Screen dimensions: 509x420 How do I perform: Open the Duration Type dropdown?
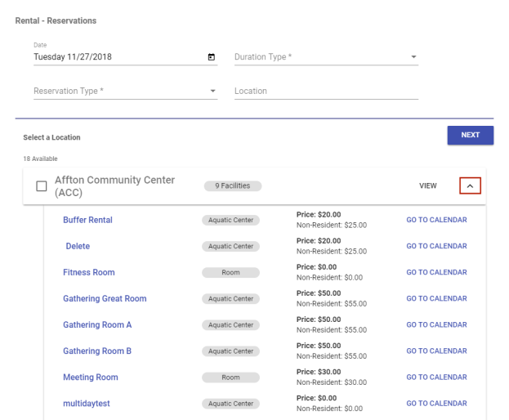pyautogui.click(x=326, y=57)
